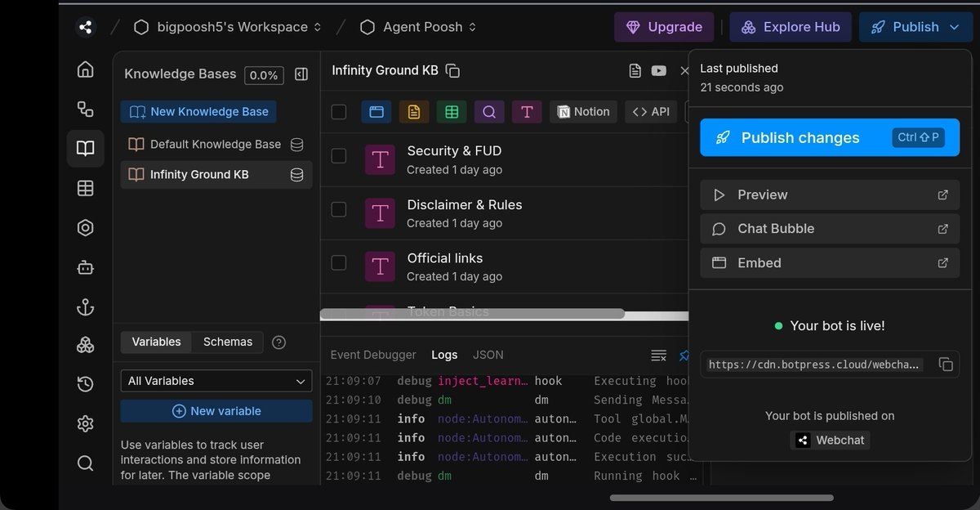Image resolution: width=980 pixels, height=510 pixels.
Task: Open the Agent Poosh bot switcher
Action: click(x=418, y=27)
